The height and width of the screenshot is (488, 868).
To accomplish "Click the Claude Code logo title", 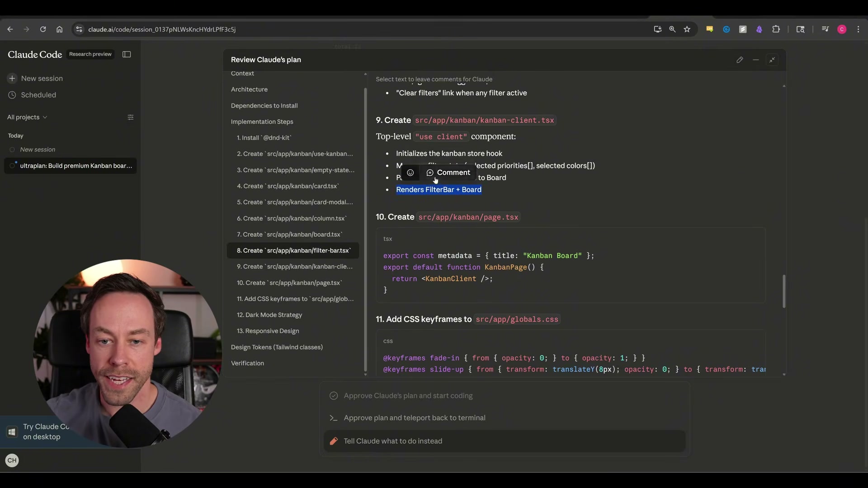I will (35, 55).
